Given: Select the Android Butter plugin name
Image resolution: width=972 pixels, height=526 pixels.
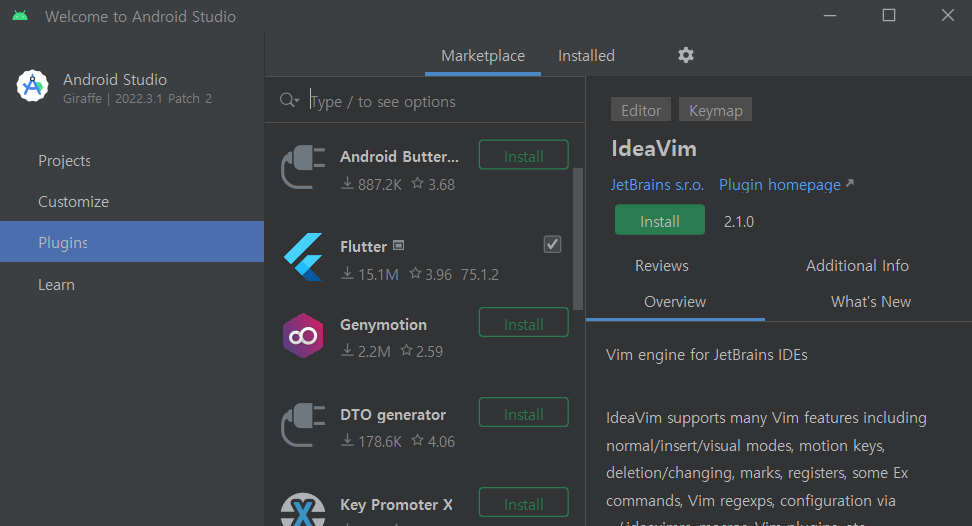Looking at the screenshot, I should coord(399,157).
